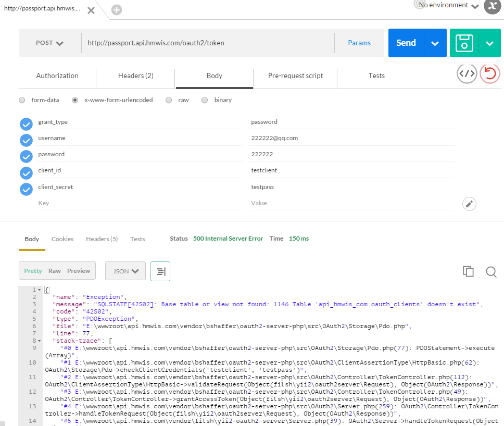The height and width of the screenshot is (426, 504).
Task: Select the form-data radio button
Action: point(22,100)
